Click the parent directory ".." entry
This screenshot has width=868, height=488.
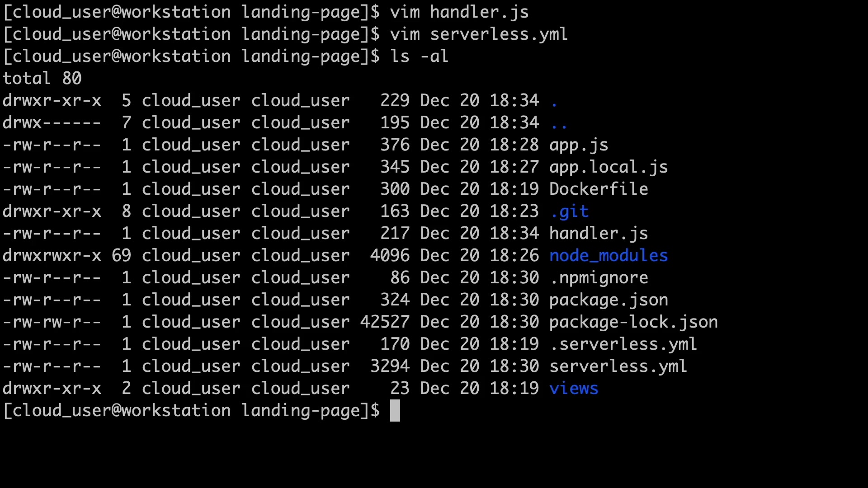(x=559, y=123)
